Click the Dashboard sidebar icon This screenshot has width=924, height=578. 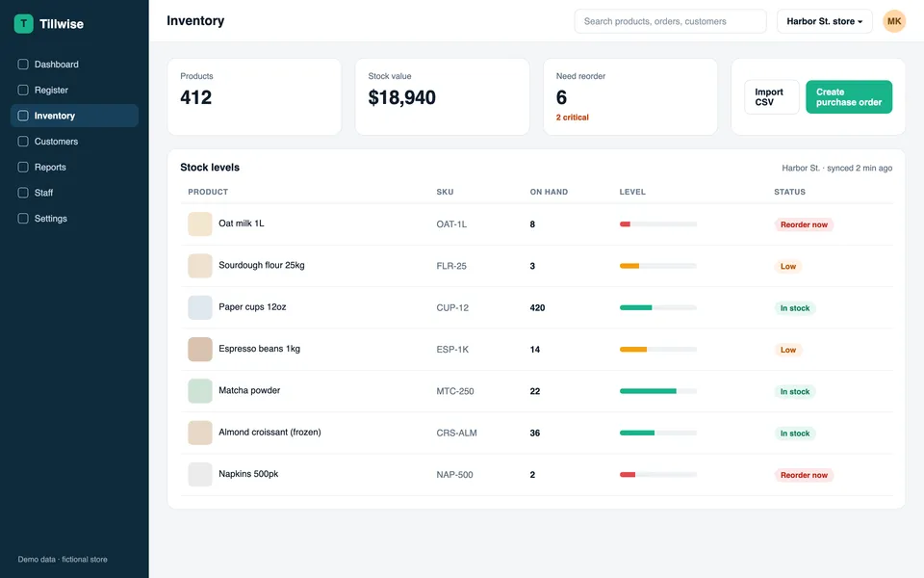point(23,65)
